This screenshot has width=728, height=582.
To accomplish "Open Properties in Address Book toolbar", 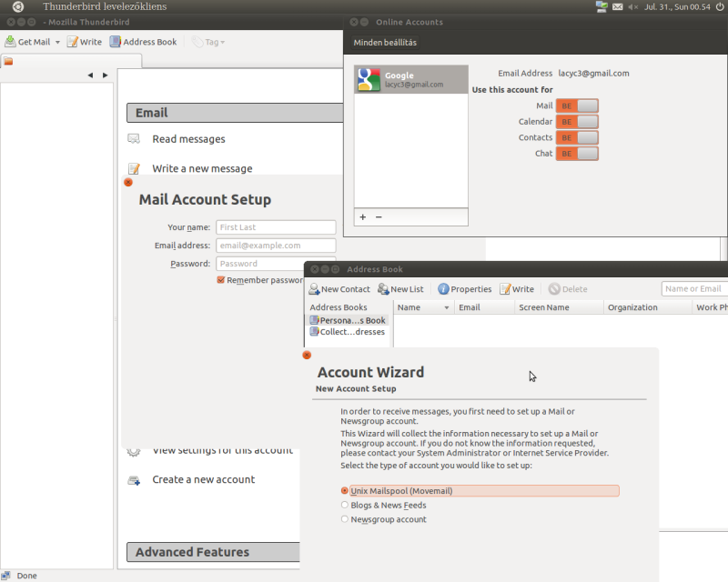I will click(464, 288).
